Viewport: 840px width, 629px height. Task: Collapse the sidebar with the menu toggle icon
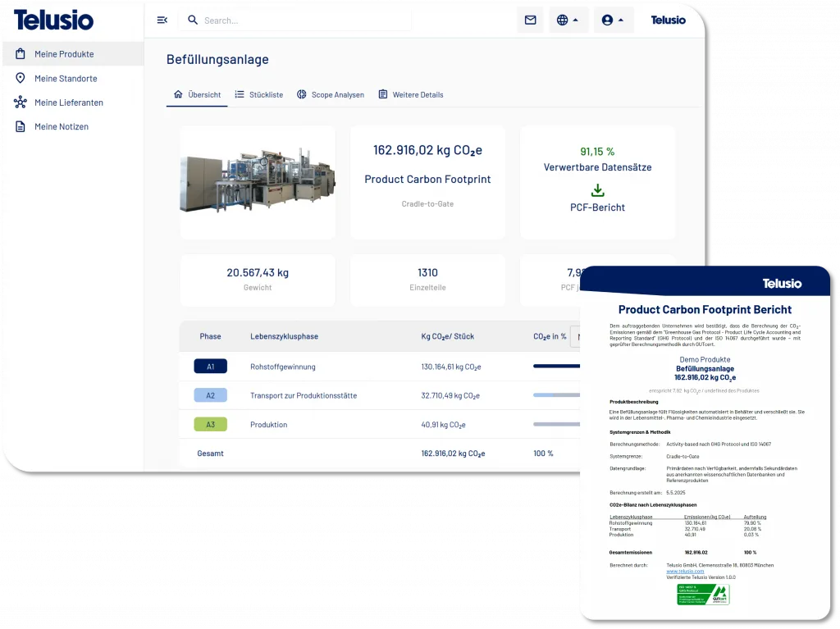162,21
